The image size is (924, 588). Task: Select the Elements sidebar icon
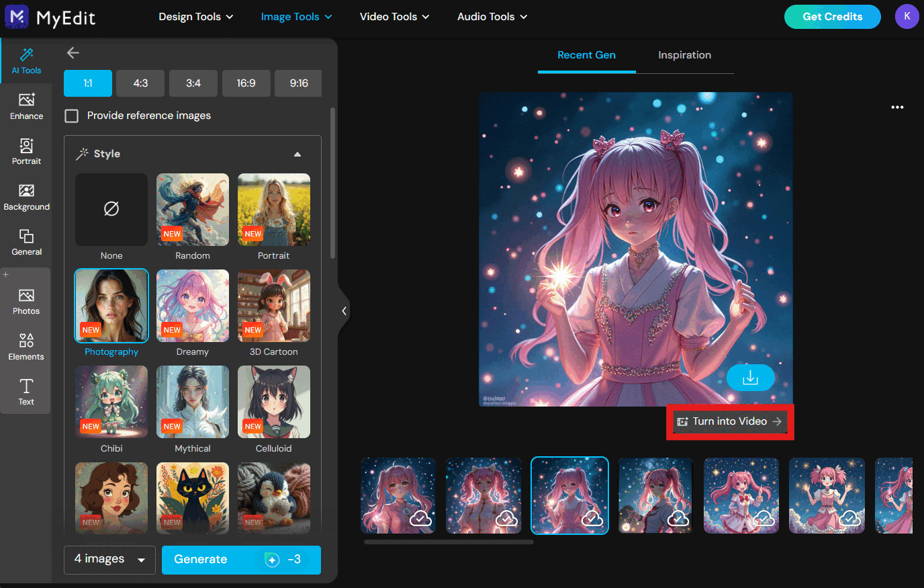point(26,346)
